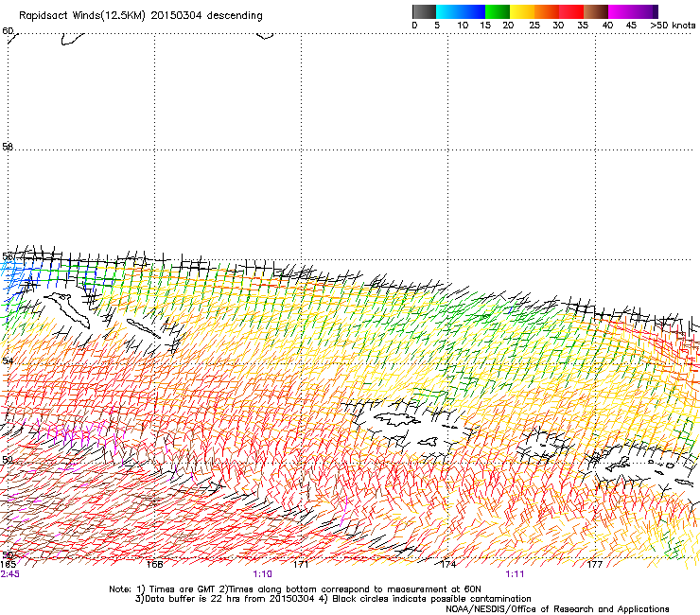Screen dimensions: 700x615
Task: Click the orange 25-30 knots legend swatch
Action: point(547,11)
